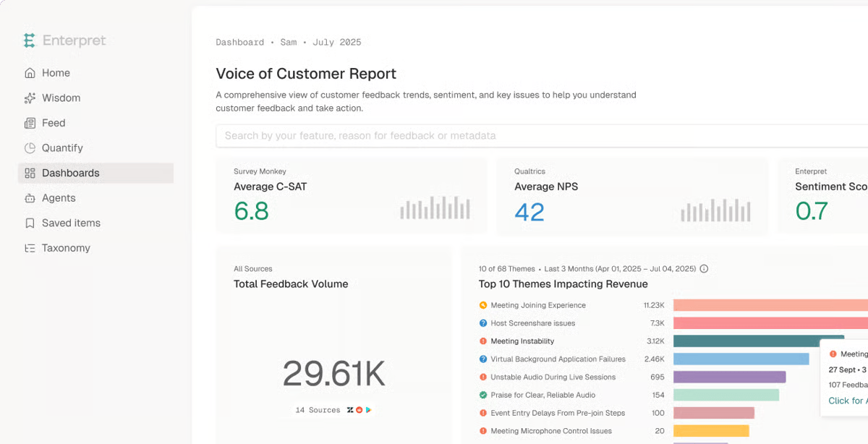Click the Saved items bookmark icon

pyautogui.click(x=30, y=223)
